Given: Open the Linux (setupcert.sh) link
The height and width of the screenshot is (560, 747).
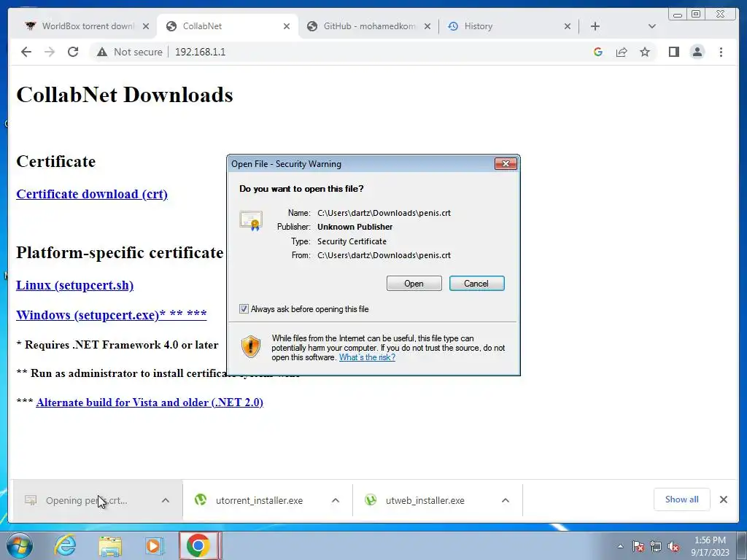Looking at the screenshot, I should click(x=75, y=285).
